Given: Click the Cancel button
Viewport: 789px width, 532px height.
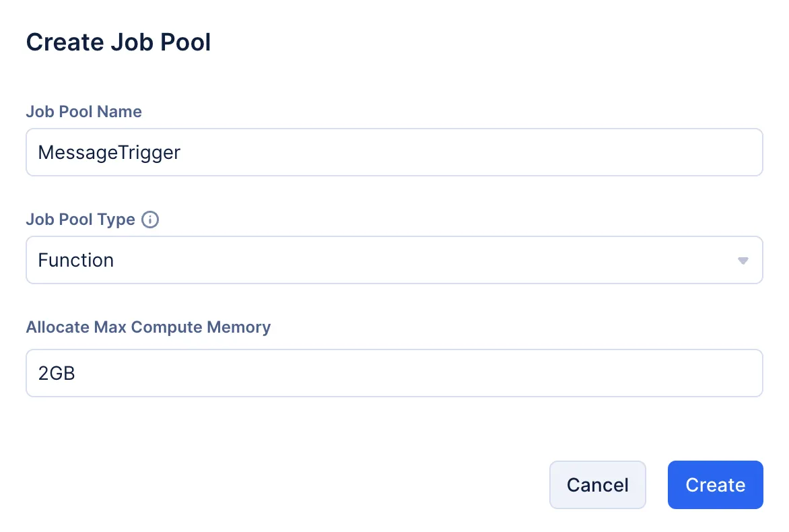Looking at the screenshot, I should pyautogui.click(x=597, y=485).
